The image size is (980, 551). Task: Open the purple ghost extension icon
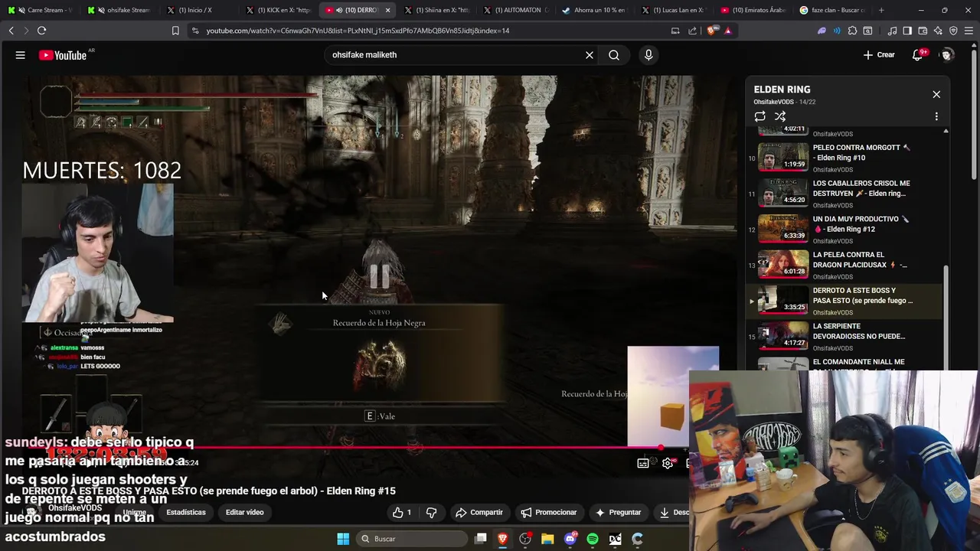pos(822,31)
